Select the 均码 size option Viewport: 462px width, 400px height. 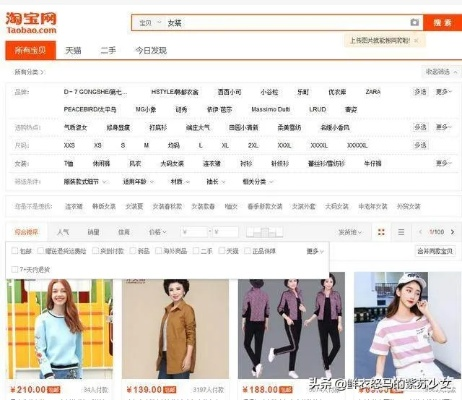tap(174, 145)
